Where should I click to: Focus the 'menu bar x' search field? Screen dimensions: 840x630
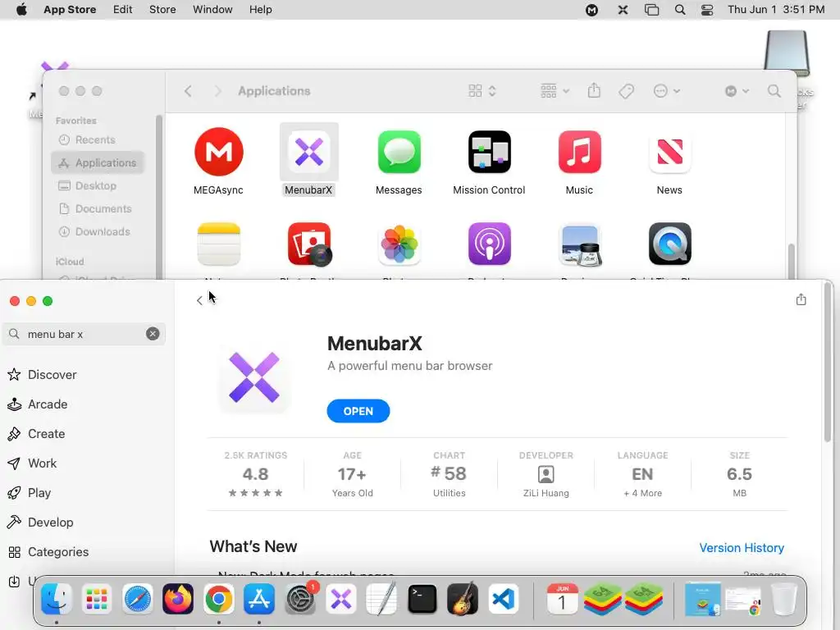pyautogui.click(x=84, y=334)
